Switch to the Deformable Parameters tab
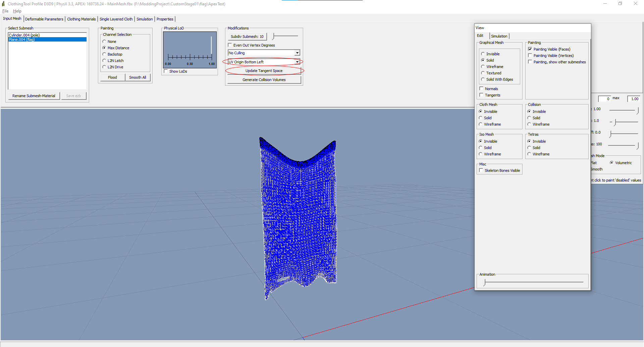This screenshot has height=347, width=644. [44, 19]
